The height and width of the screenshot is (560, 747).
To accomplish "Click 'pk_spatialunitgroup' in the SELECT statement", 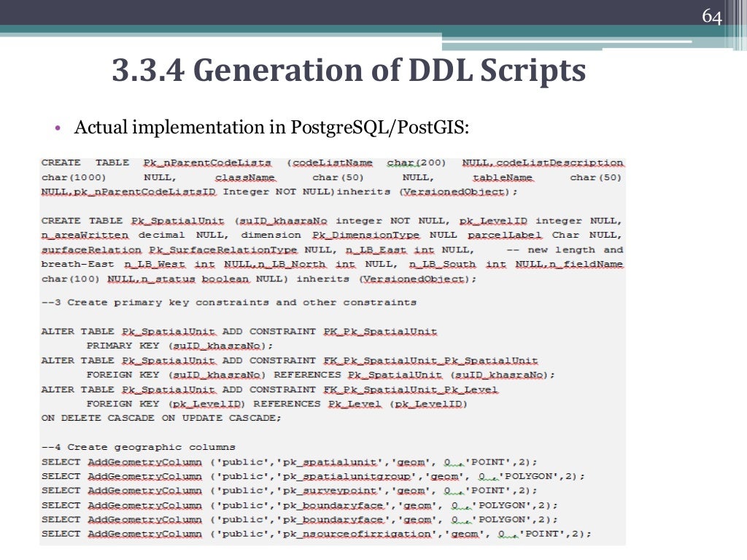I will tap(347, 476).
